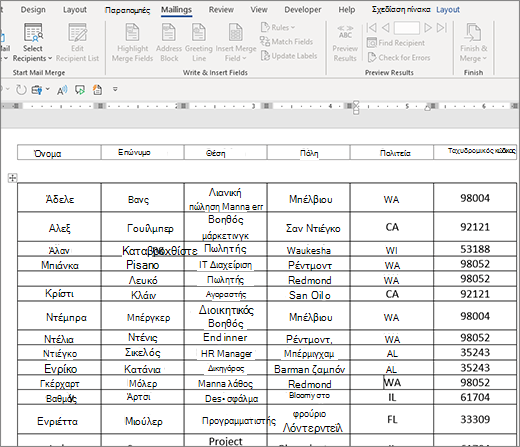Viewport: 520px width, 447px height.
Task: Click Update Labels command
Action: pos(289,56)
